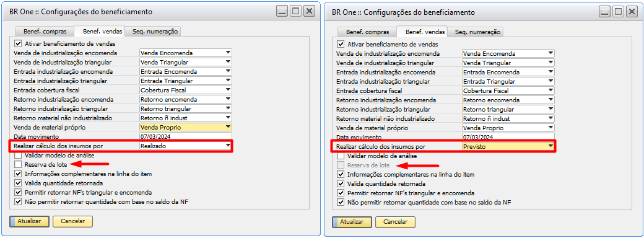Screen dimensions: 644x238
Task: Open Venda de industrialização encomenda dropdown, right window
Action: tap(508, 53)
